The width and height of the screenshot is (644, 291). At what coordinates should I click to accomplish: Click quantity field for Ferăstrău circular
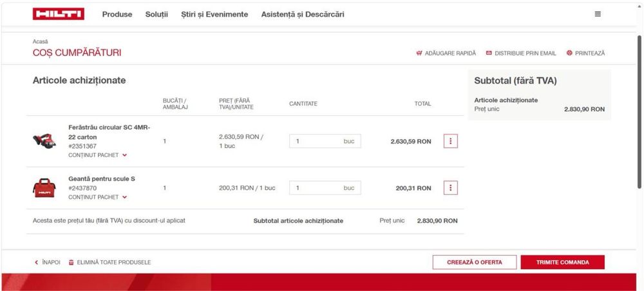pos(325,141)
